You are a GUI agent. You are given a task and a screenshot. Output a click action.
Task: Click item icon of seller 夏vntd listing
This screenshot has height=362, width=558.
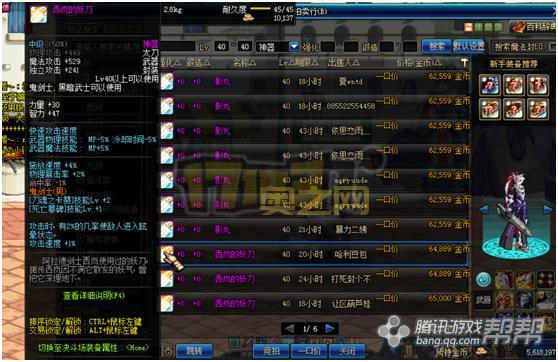(167, 82)
